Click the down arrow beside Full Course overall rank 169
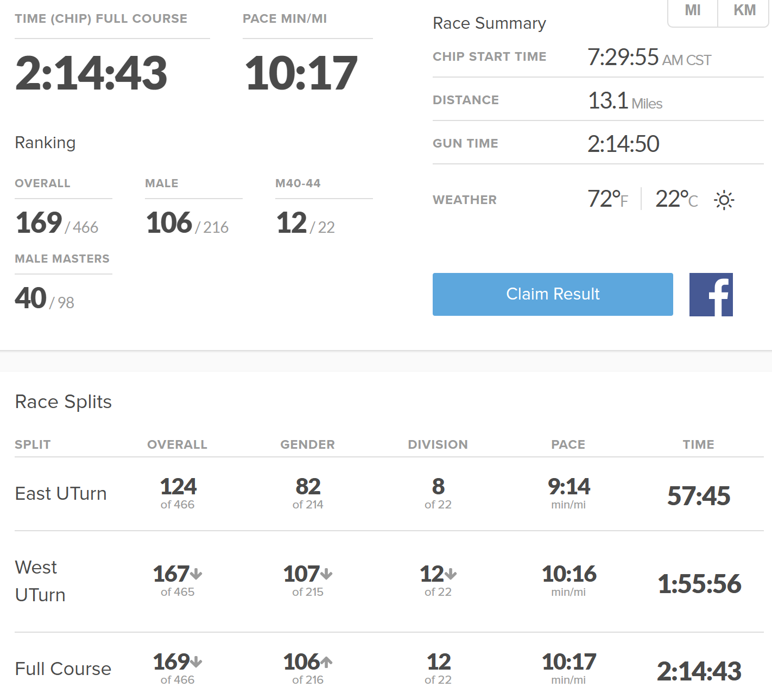Image resolution: width=772 pixels, height=700 pixels. tap(197, 661)
